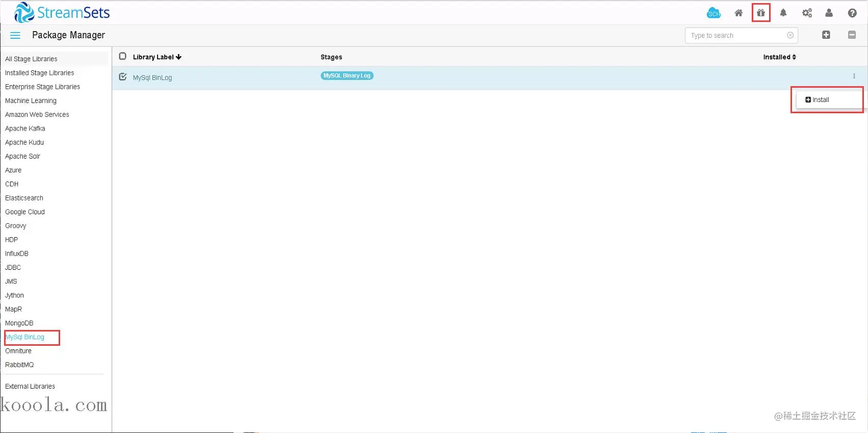Image resolution: width=868 pixels, height=433 pixels.
Task: Click the Stages column header
Action: click(x=331, y=57)
